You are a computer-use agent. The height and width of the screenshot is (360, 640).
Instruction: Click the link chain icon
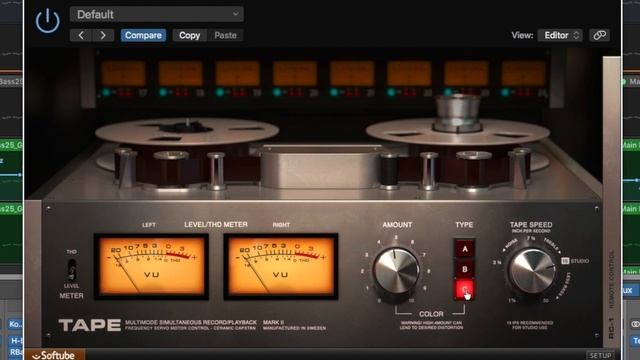600,35
